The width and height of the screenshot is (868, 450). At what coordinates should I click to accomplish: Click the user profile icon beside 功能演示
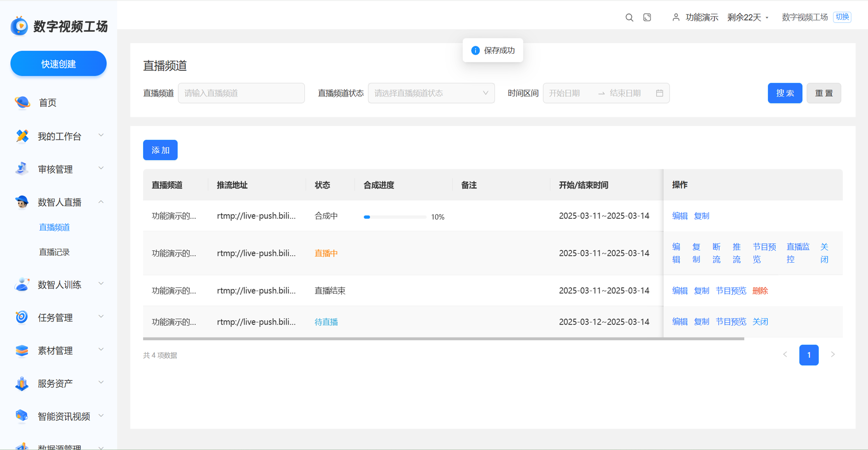[x=676, y=17]
